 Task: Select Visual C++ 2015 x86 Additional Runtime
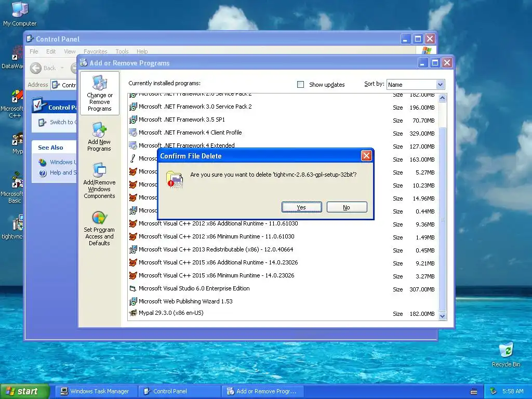(218, 262)
